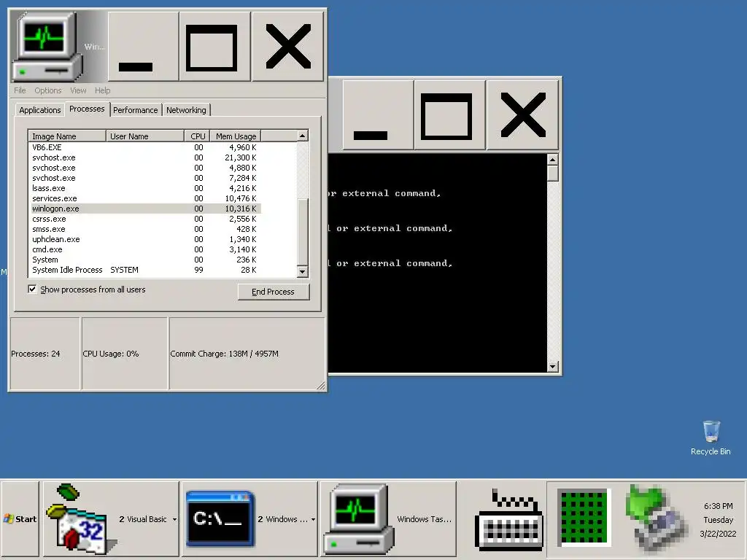
Task: Sort by the User Name column header
Action: click(145, 136)
